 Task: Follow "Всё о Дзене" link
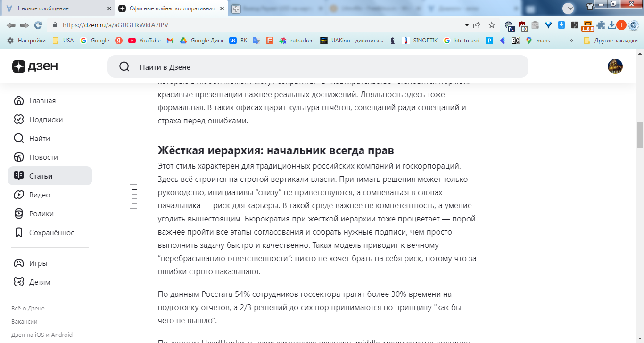(x=28, y=309)
